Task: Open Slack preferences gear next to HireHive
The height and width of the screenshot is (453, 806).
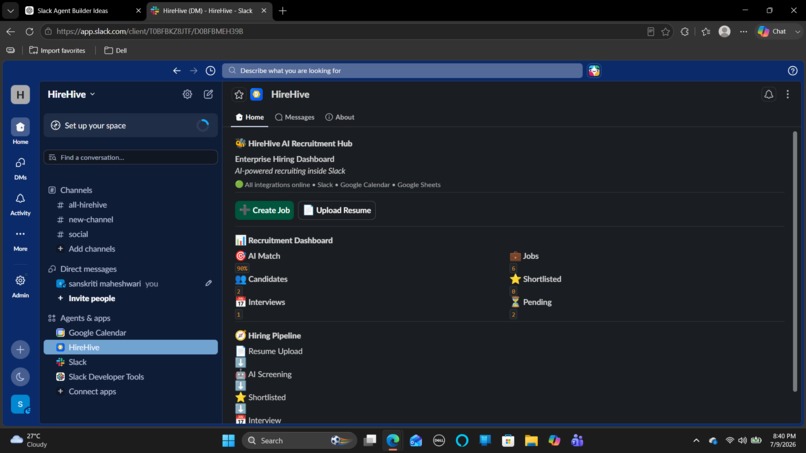Action: (187, 94)
